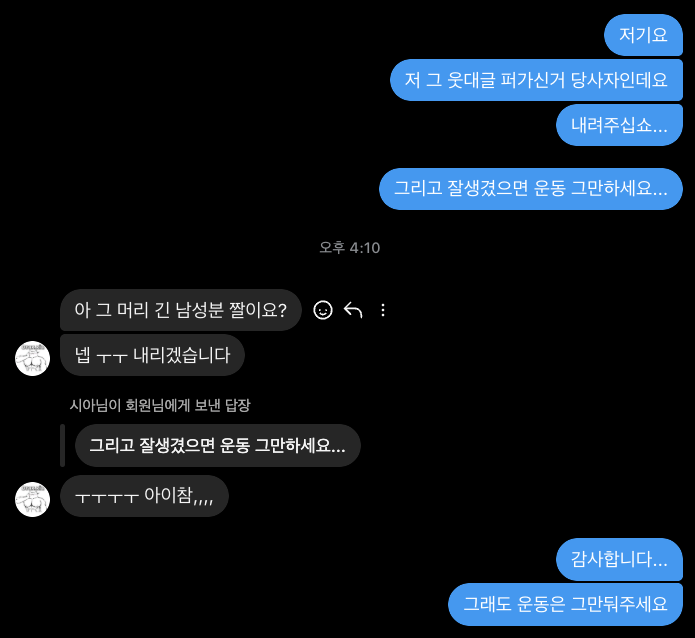Select the 내려주십쇼... message bubble
The image size is (695, 638).
tap(619, 125)
